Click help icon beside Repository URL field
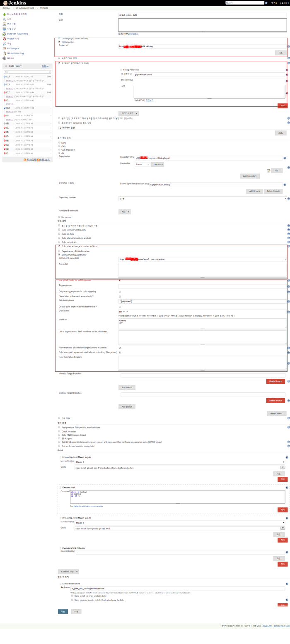 (x=285, y=158)
